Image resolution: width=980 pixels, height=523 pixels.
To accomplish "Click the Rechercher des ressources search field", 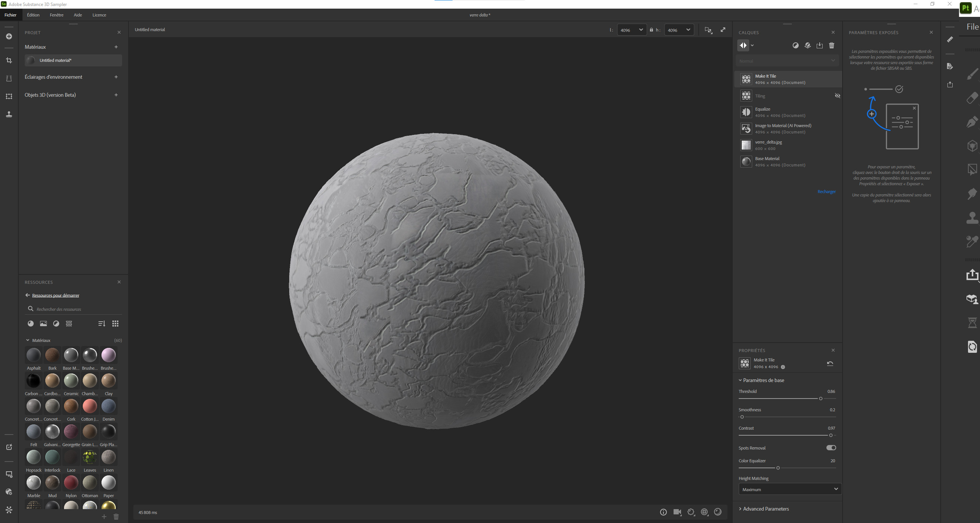I will point(74,309).
